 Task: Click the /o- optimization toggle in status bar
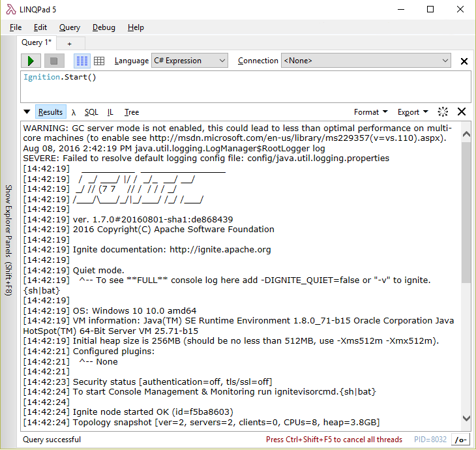460,440
